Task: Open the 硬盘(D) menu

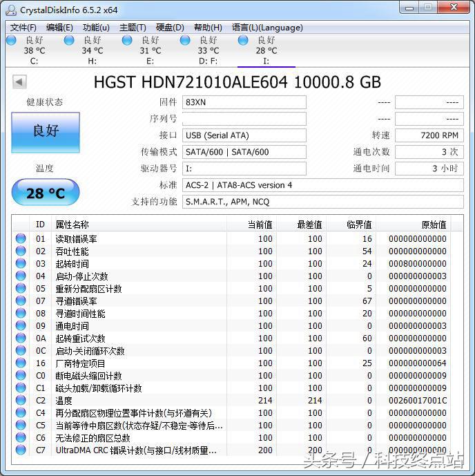Action: tap(170, 28)
